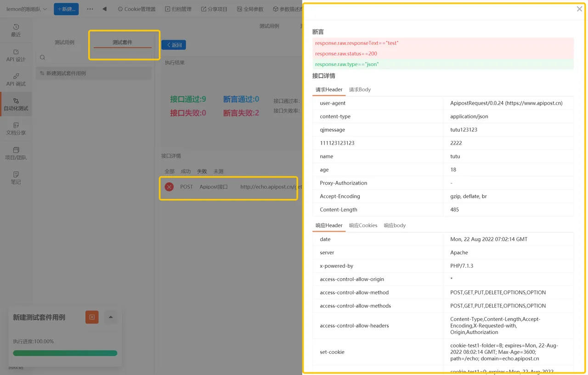Click the 执行进度:100.00% label

point(34,341)
